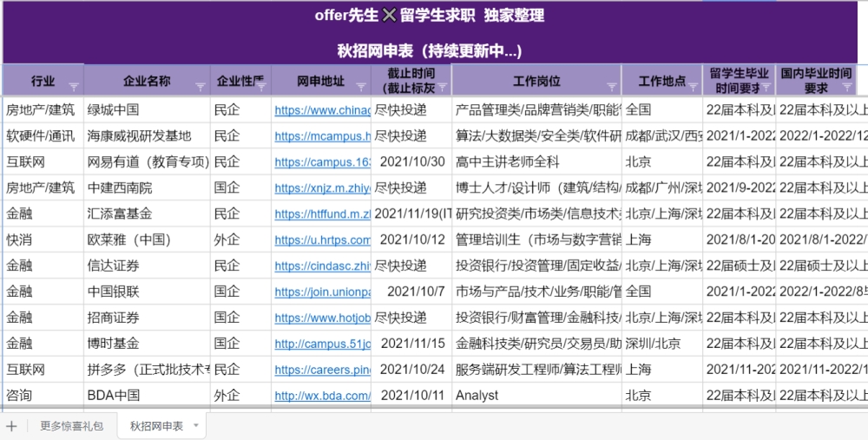Open 博时基金 campus.51job link
The image size is (868, 440).
tap(322, 344)
